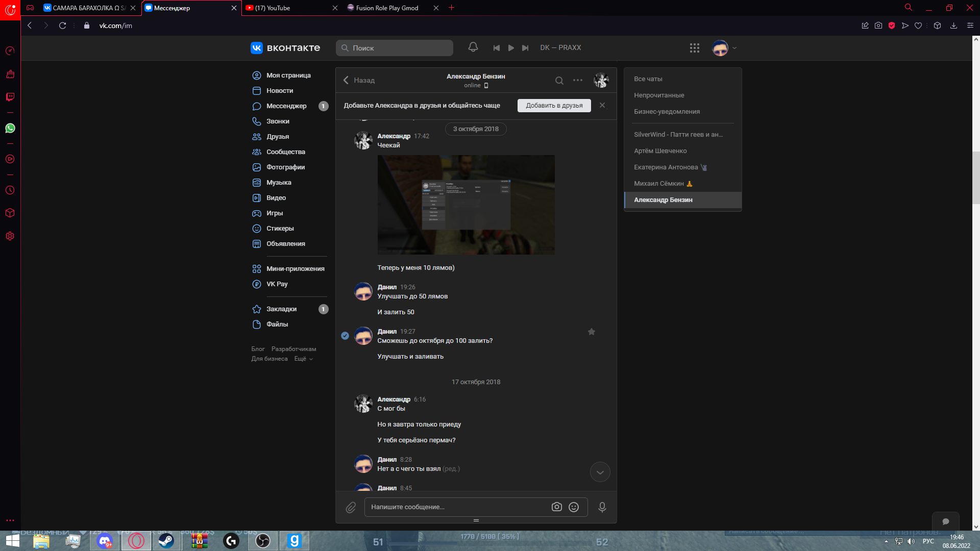Open Непрочитанные chats filter
980x551 pixels.
click(x=659, y=95)
